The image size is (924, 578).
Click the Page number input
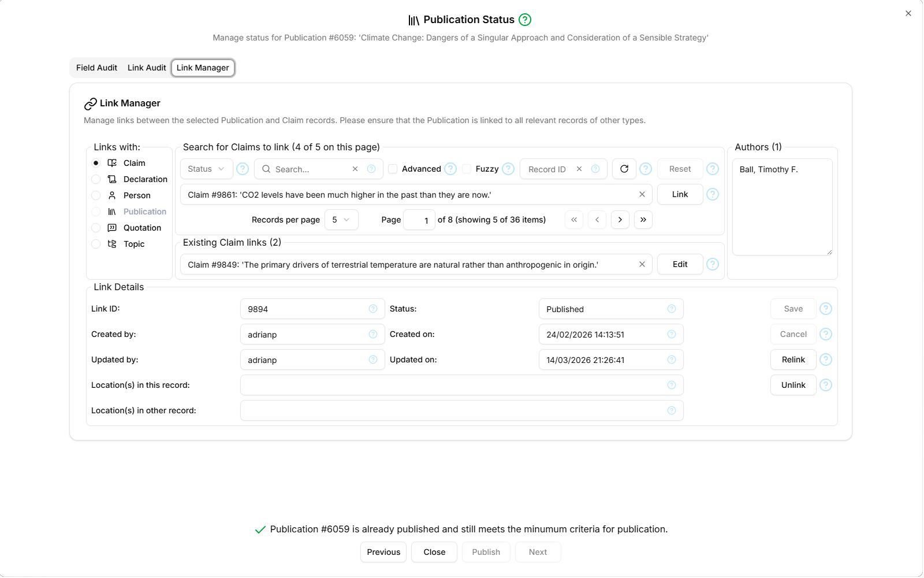pyautogui.click(x=419, y=220)
